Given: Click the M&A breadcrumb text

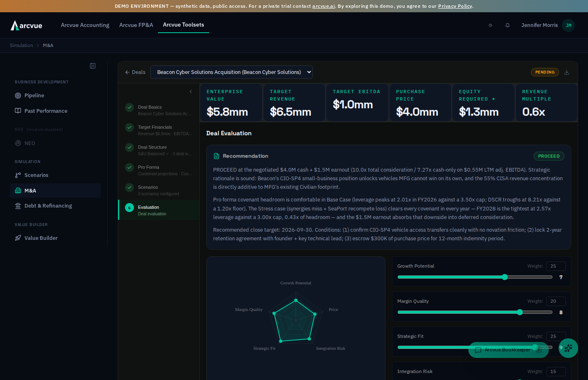Looking at the screenshot, I should pos(48,45).
